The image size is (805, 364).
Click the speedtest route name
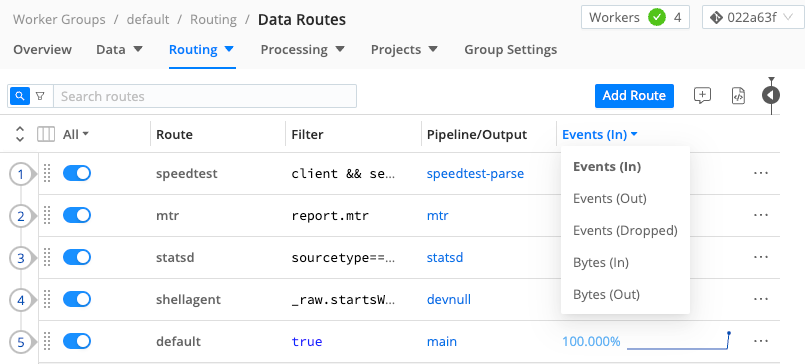click(187, 174)
